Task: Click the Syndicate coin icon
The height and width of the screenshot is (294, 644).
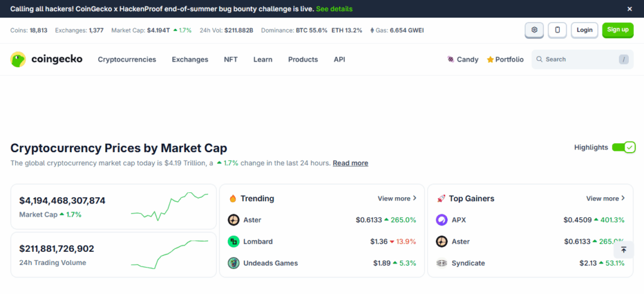Action: (x=441, y=263)
